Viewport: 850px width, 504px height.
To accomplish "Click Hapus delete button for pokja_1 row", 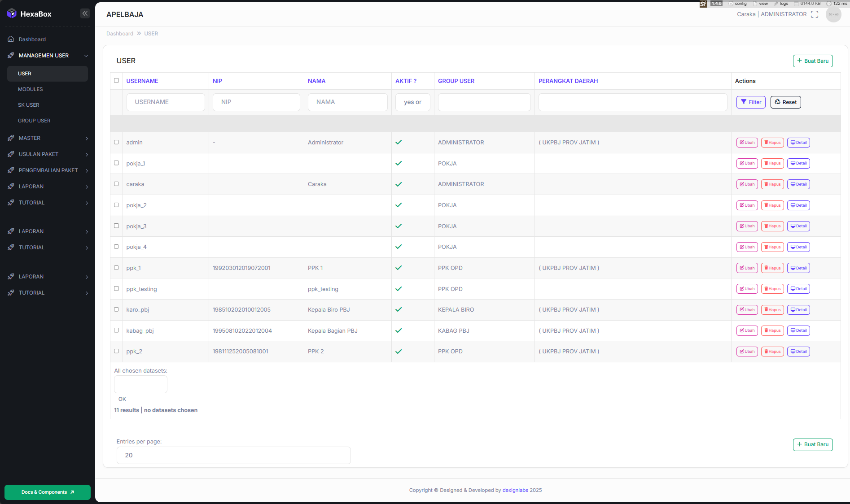I will click(x=772, y=163).
